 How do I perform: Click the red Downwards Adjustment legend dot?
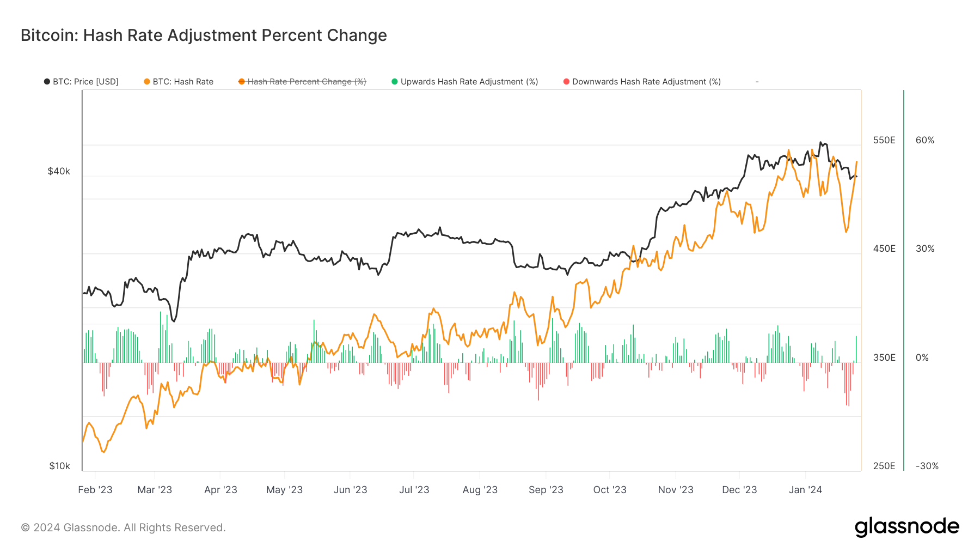[x=567, y=82]
